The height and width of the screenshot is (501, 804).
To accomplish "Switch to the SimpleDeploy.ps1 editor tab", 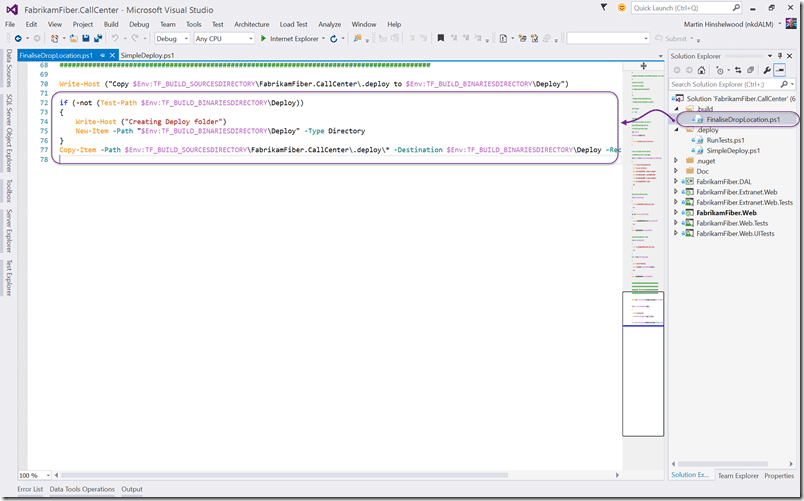I will 148,55.
